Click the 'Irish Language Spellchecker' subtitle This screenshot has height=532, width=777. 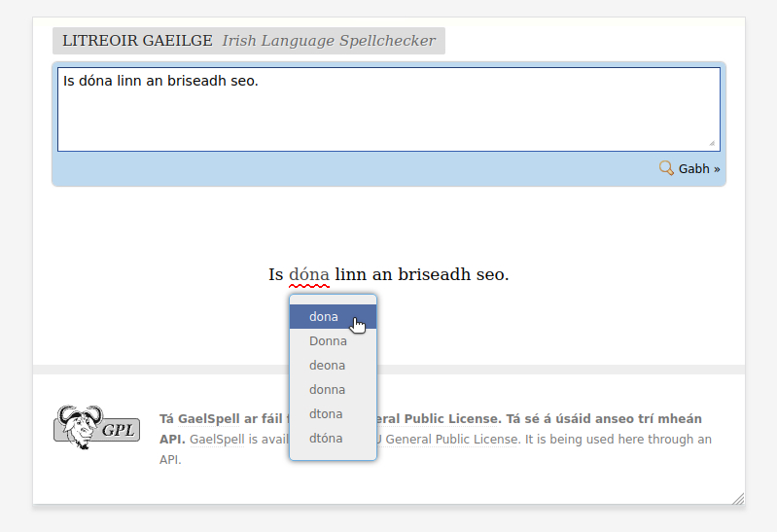click(328, 41)
